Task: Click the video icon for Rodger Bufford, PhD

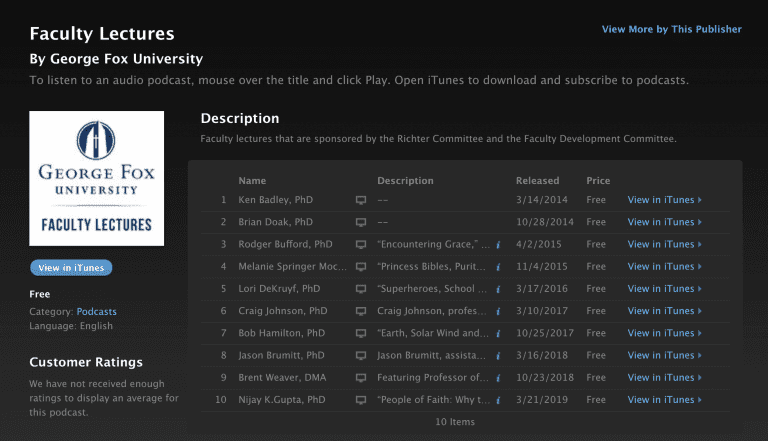Action: click(x=361, y=245)
